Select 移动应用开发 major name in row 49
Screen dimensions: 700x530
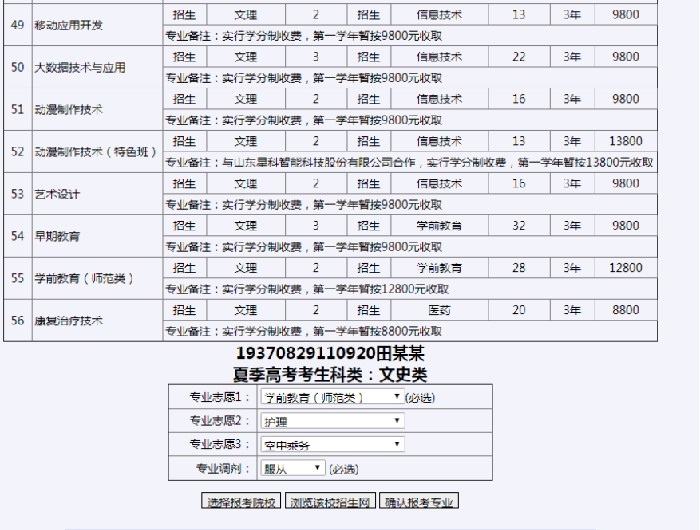click(x=69, y=24)
